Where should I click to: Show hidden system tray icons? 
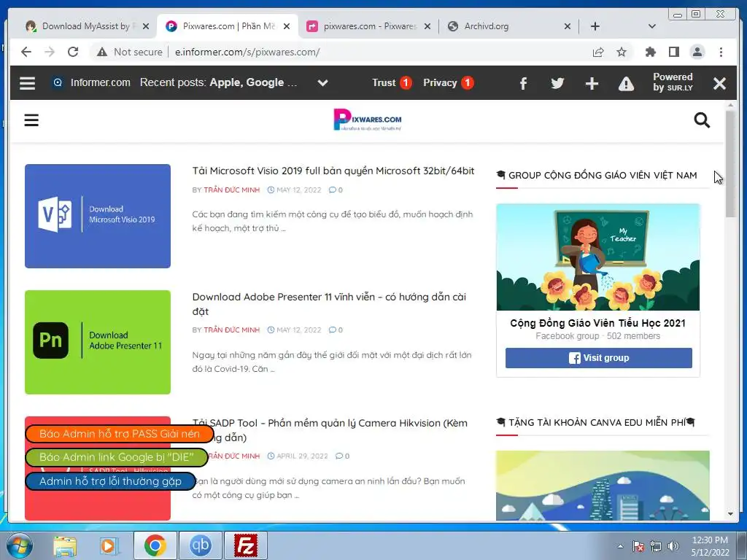click(620, 546)
